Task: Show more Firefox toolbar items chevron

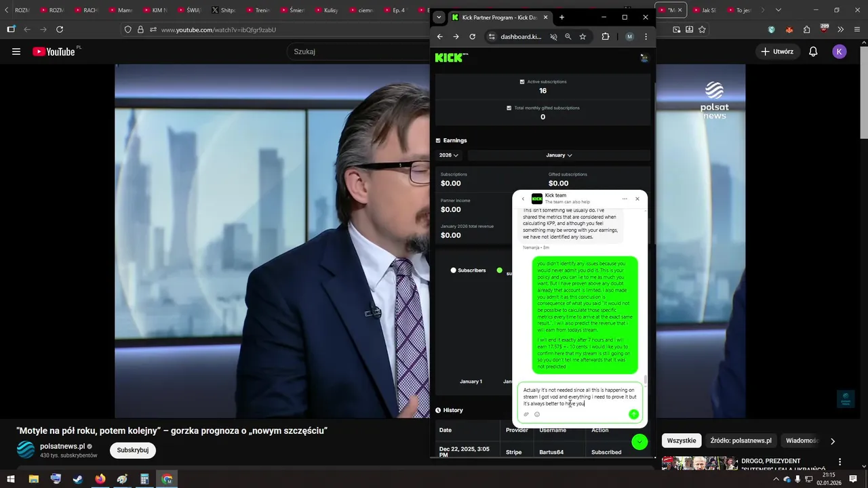Action: [x=840, y=30]
